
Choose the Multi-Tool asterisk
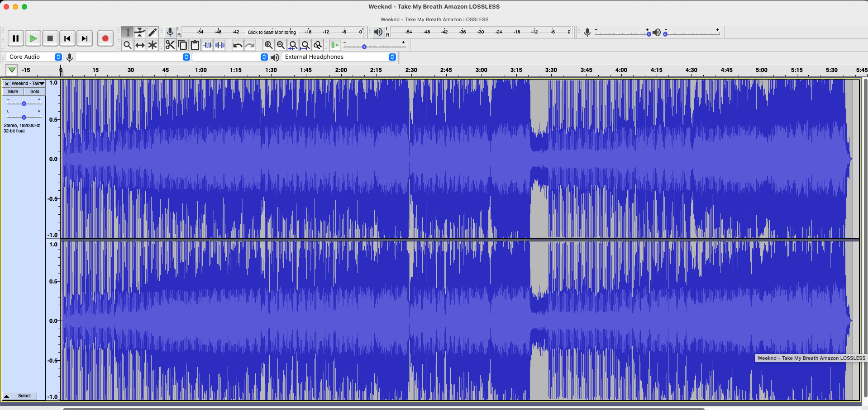coord(153,45)
